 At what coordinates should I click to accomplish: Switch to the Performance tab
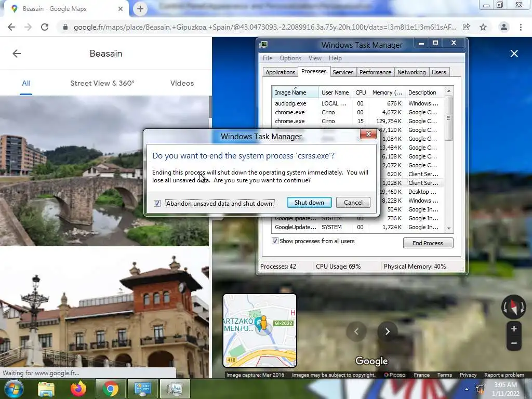(375, 72)
